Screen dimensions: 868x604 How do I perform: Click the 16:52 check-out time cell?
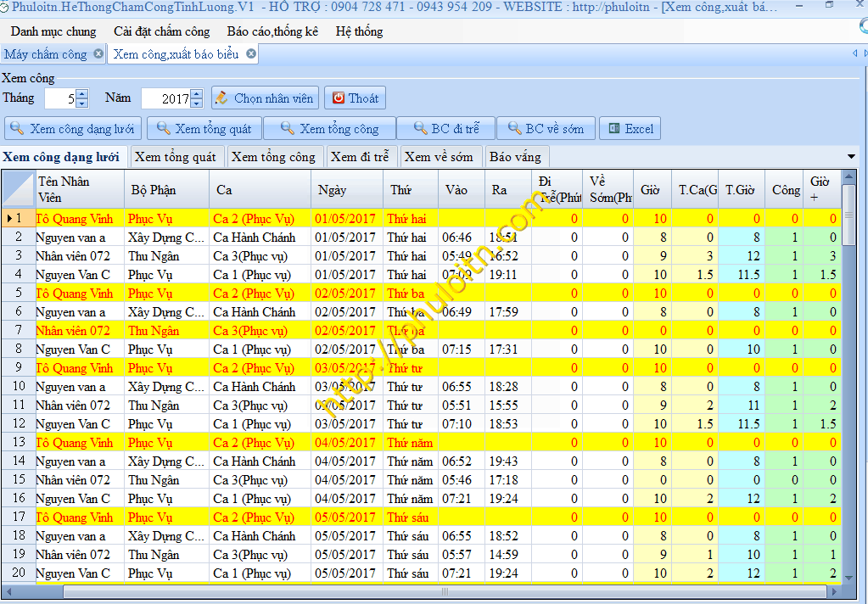click(507, 256)
